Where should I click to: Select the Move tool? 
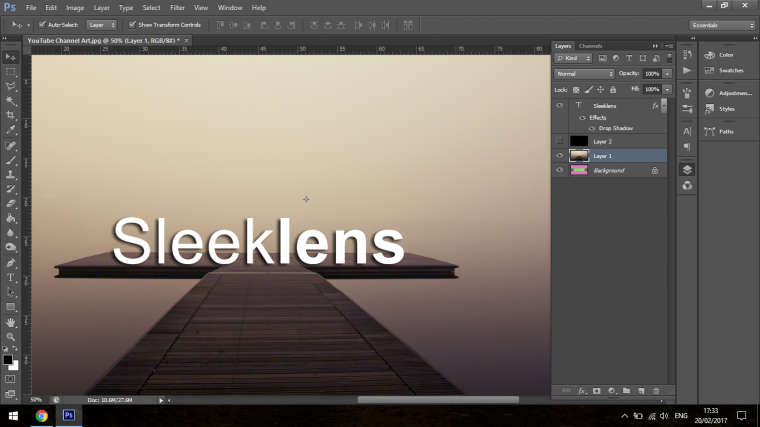[x=10, y=57]
